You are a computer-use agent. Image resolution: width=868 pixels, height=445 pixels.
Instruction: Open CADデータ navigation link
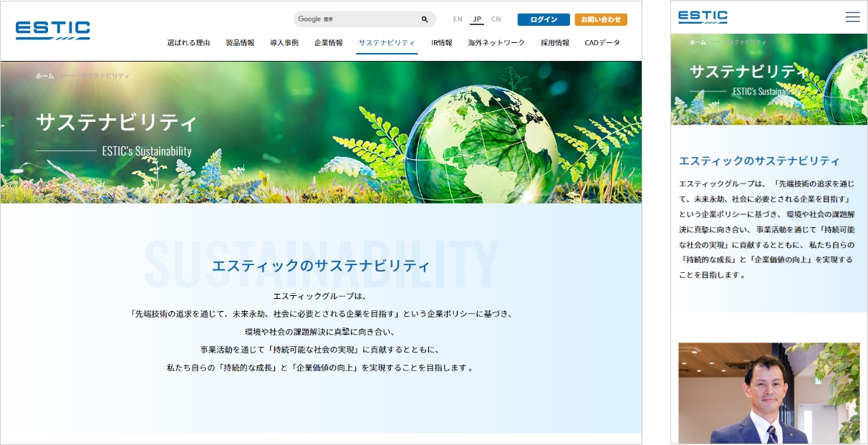(602, 43)
